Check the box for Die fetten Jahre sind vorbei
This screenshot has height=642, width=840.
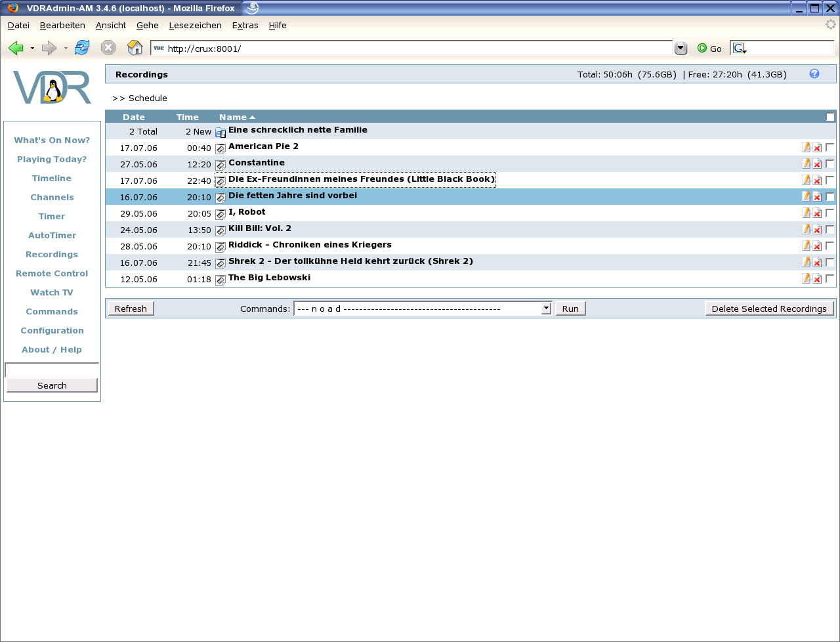(829, 196)
